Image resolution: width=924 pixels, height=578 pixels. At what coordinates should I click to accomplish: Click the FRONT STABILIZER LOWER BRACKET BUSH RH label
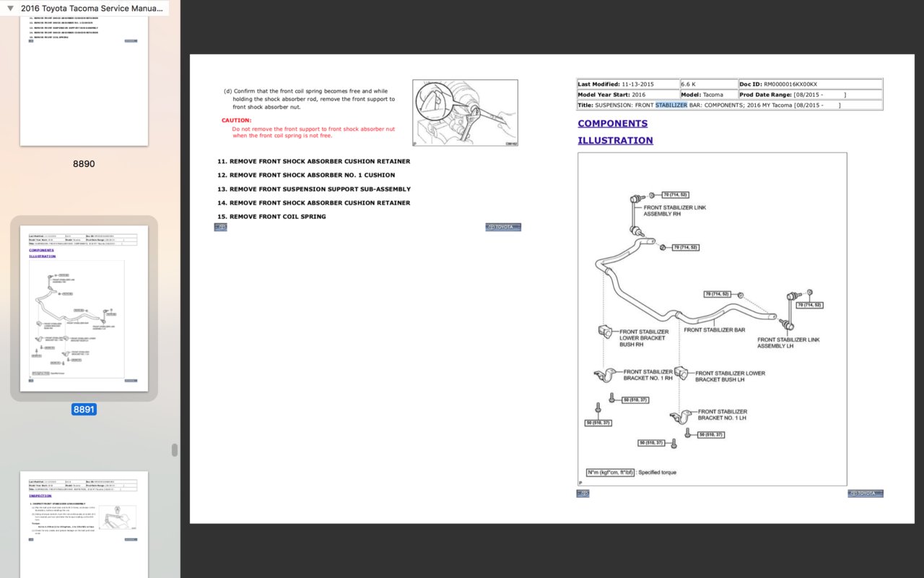pyautogui.click(x=644, y=338)
